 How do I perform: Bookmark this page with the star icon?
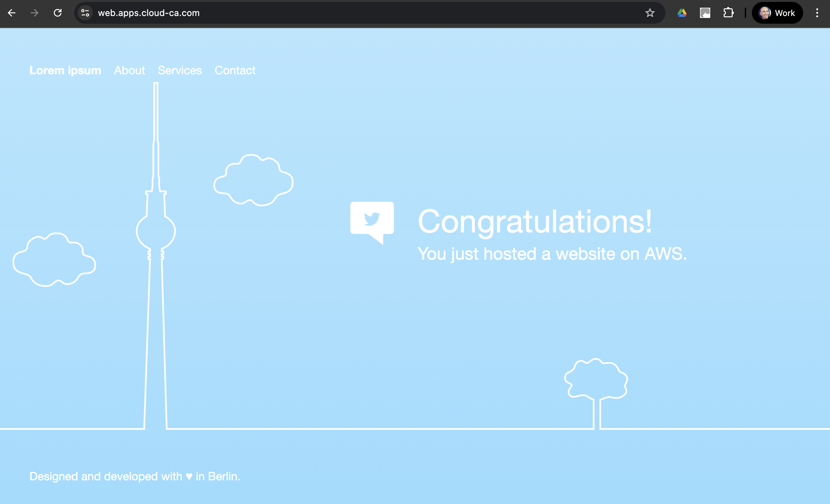(649, 13)
